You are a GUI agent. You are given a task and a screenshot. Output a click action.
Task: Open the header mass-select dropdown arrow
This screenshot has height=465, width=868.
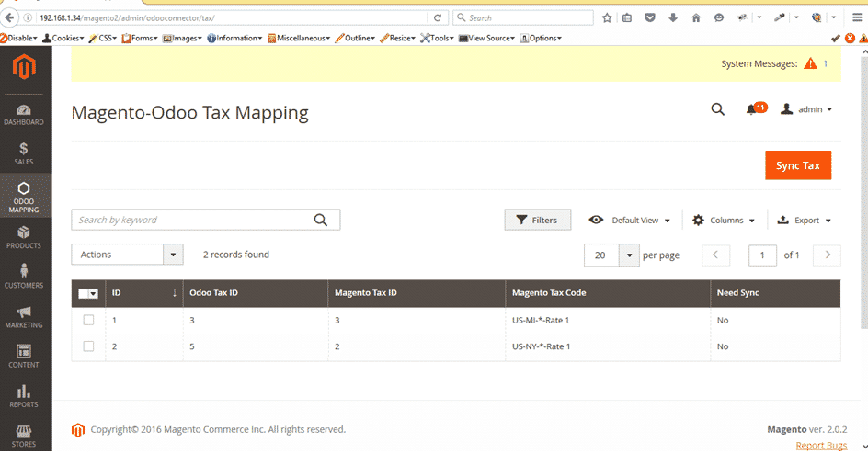point(94,293)
